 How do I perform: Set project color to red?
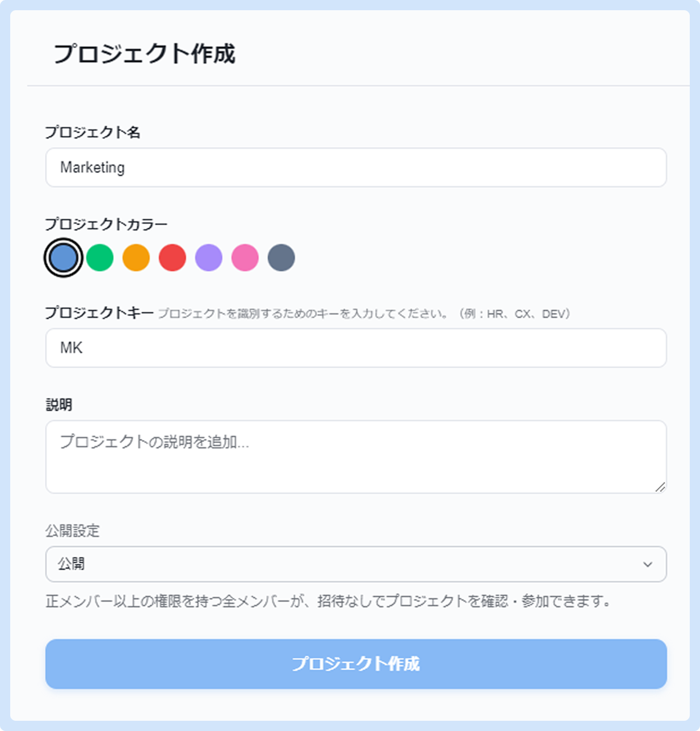[x=172, y=258]
